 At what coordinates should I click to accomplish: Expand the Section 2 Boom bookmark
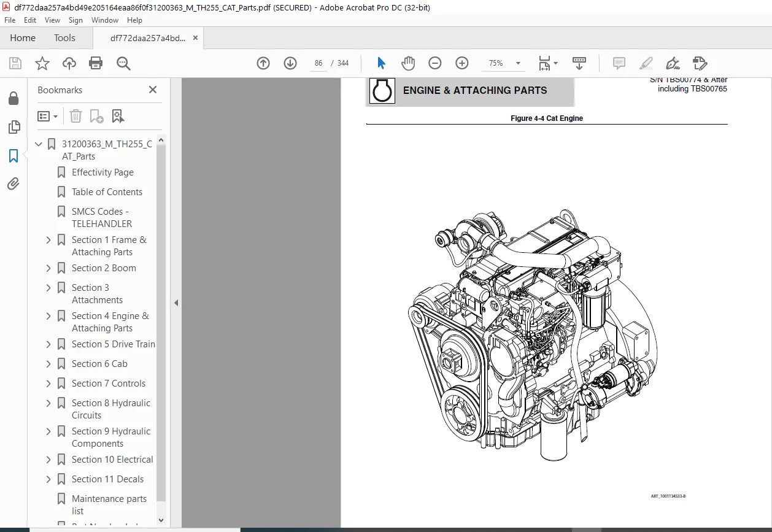click(48, 268)
